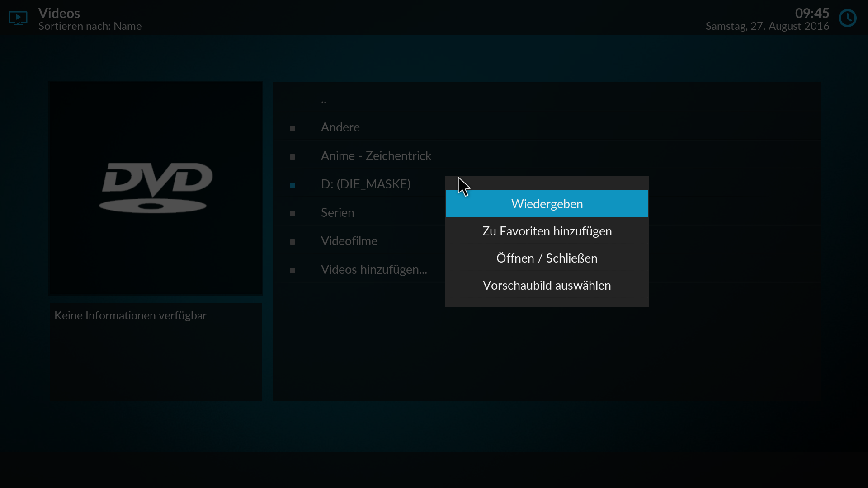Click the Videos monitor icon in header
Screen dimensions: 868x488
(x=18, y=18)
